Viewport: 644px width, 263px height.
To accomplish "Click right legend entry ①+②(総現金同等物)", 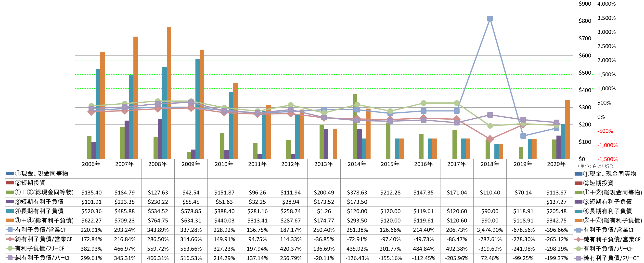I will pyautogui.click(x=608, y=193).
